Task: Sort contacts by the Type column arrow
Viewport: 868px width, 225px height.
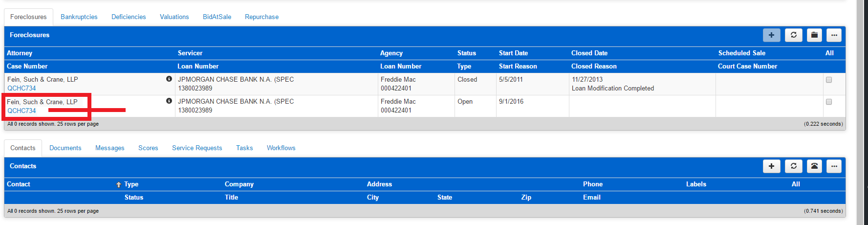Action: click(119, 184)
